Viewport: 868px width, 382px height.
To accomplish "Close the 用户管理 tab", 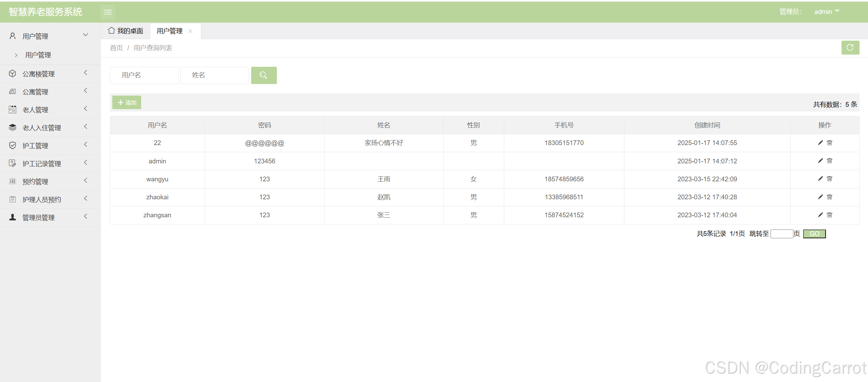I will click(x=190, y=31).
